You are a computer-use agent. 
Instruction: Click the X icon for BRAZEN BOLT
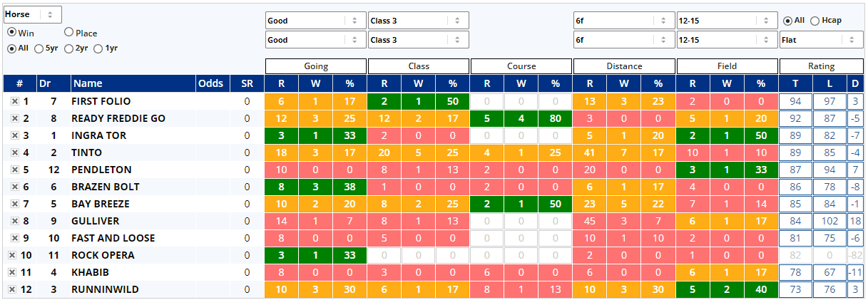tap(14, 187)
